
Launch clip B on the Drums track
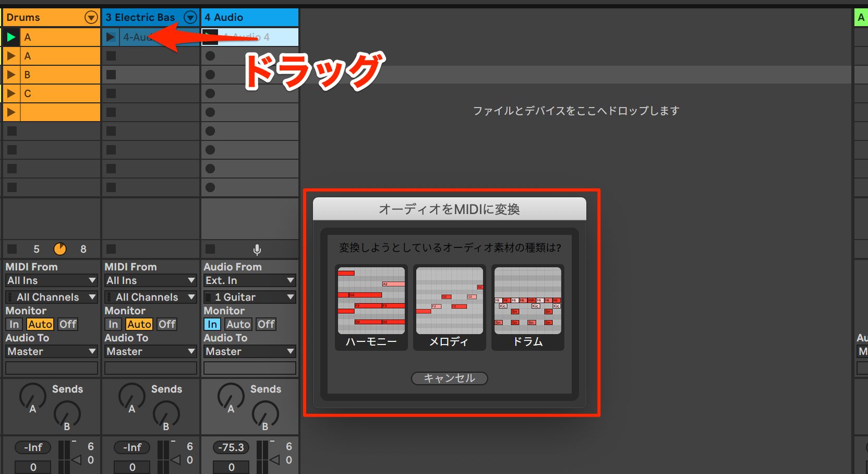tap(11, 75)
